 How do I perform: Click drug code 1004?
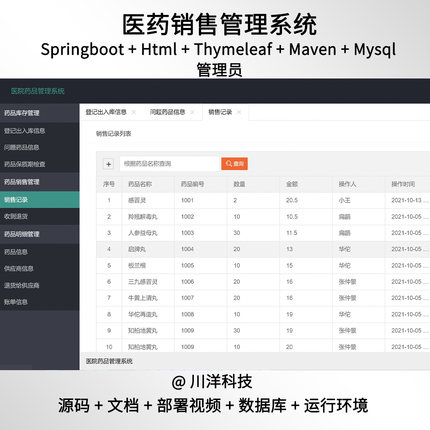(x=187, y=249)
